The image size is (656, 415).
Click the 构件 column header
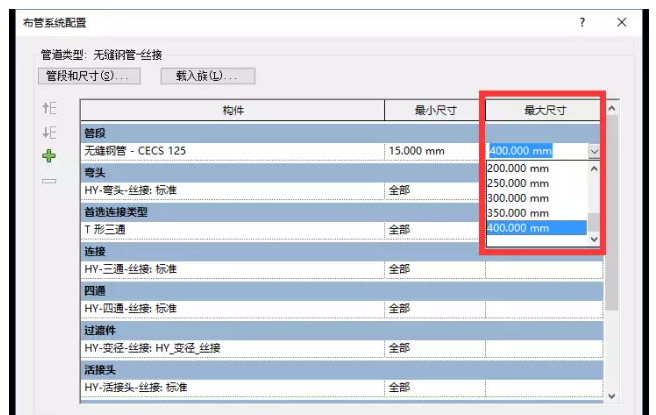pos(232,109)
